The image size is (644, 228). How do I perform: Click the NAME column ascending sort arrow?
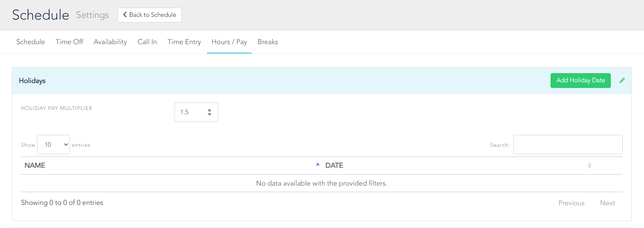(x=318, y=164)
